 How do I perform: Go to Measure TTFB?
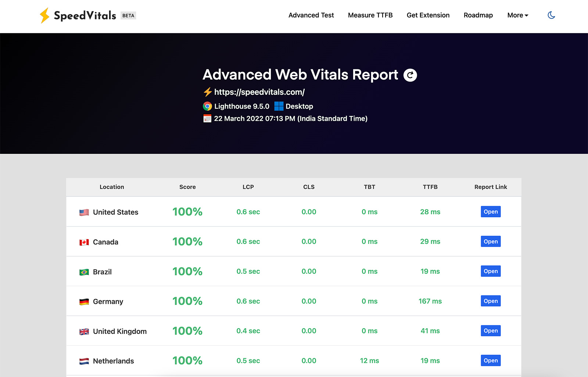click(x=370, y=15)
